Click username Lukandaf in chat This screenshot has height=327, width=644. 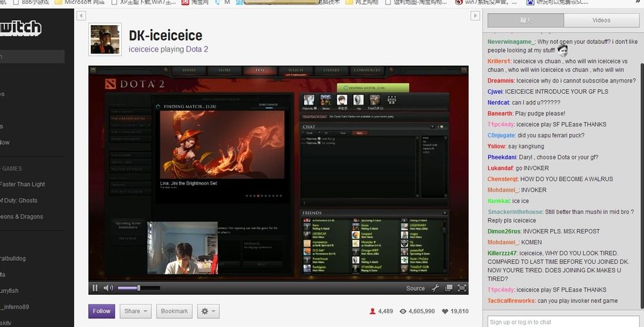click(x=500, y=168)
